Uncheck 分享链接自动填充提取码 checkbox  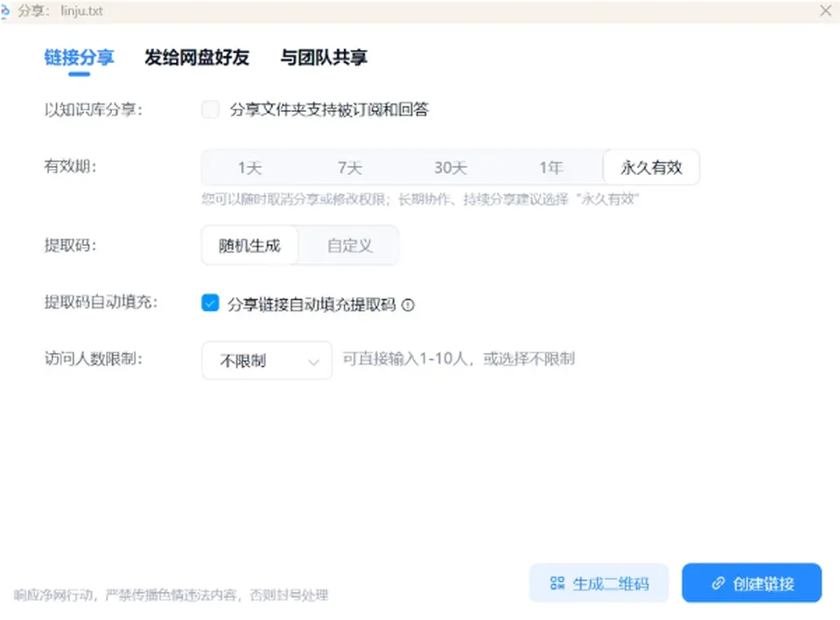[210, 303]
